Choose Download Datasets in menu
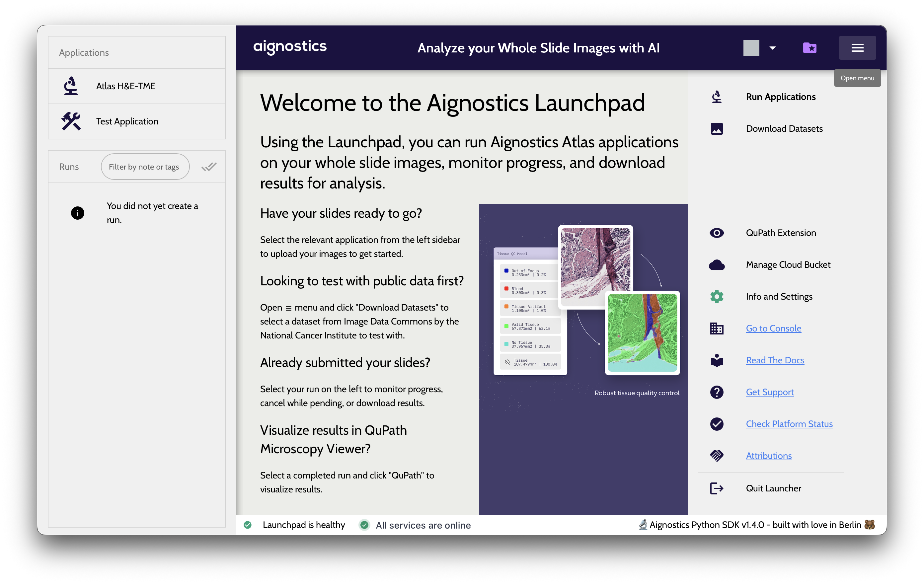Image resolution: width=924 pixels, height=584 pixels. pos(784,128)
